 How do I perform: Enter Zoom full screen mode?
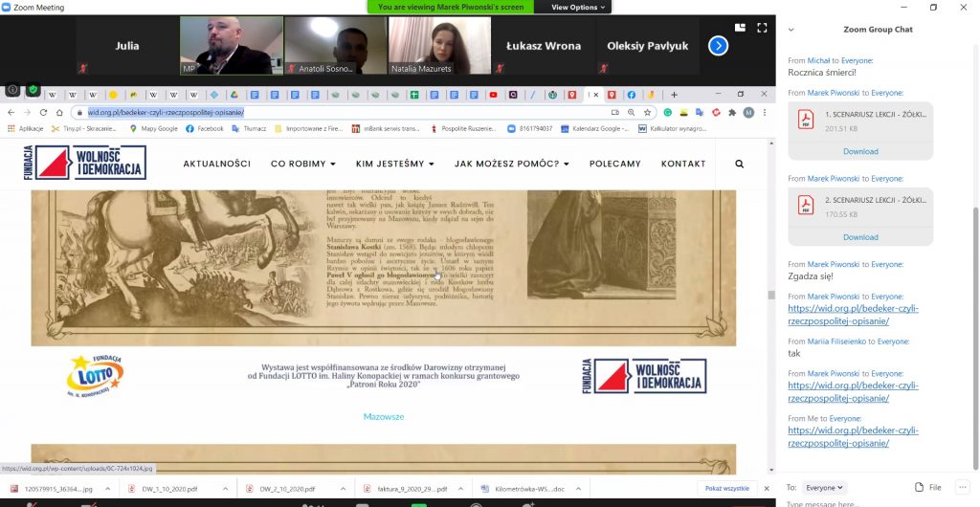(762, 28)
